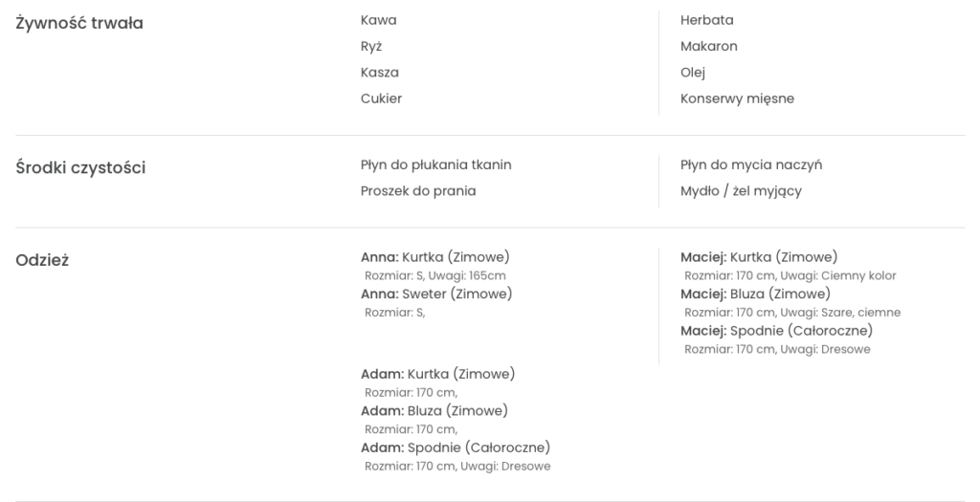Click the Konserwy mięsne entry
The width and height of the screenshot is (980, 502).
[737, 98]
